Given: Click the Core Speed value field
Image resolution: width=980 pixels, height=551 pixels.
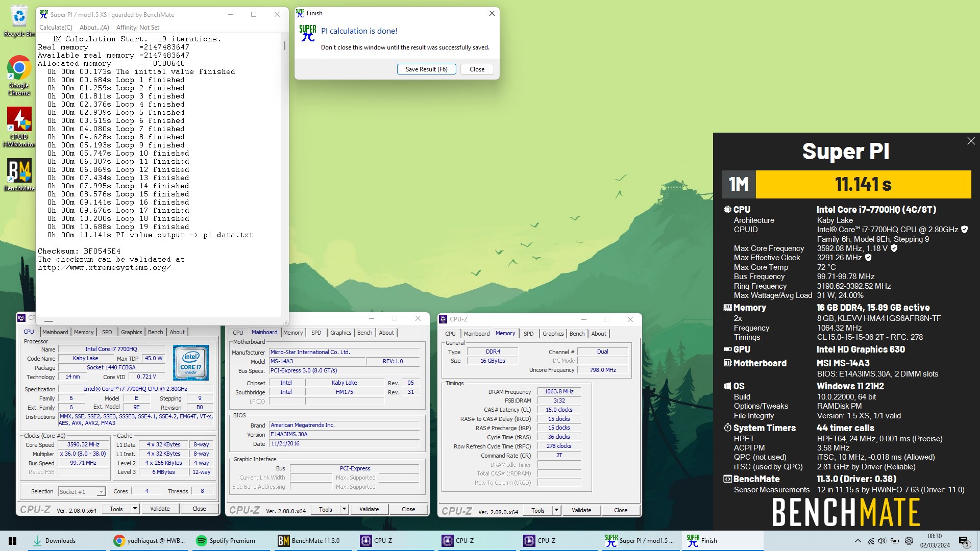Looking at the screenshot, I should tap(84, 444).
